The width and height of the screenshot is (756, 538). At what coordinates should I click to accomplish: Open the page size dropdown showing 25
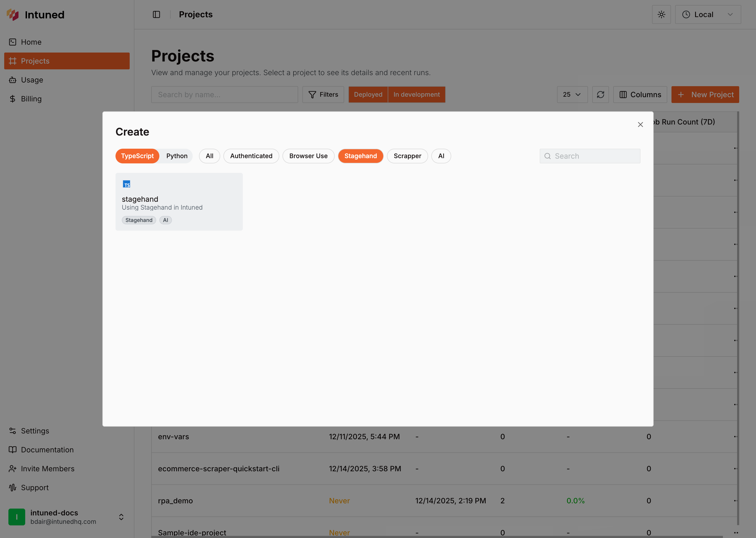tap(572, 94)
